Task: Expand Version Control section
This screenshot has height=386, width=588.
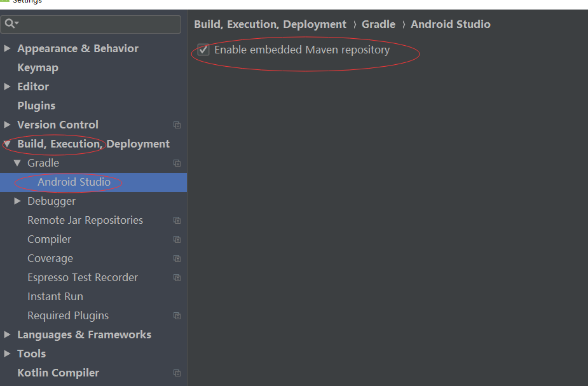Action: pyautogui.click(x=7, y=125)
